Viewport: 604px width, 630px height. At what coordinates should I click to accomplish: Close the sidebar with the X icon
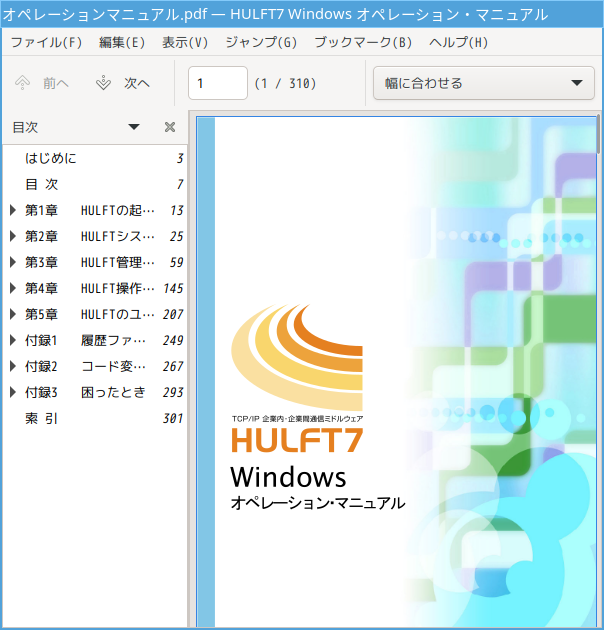170,127
